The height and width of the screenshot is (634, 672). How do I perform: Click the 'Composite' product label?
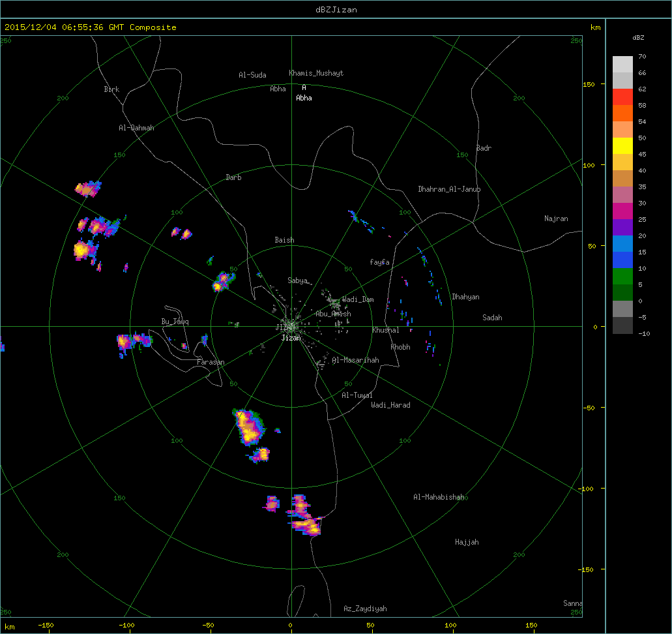coord(153,27)
